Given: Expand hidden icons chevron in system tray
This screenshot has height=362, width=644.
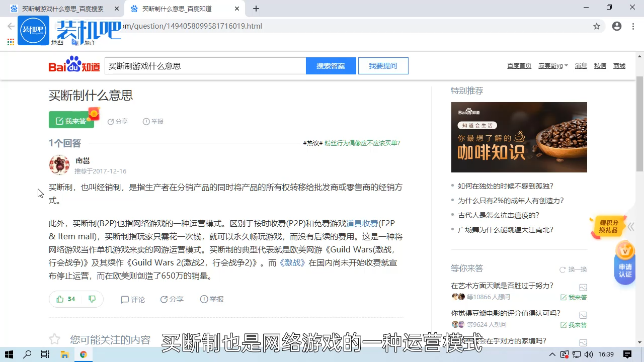Looking at the screenshot, I should [552, 354].
